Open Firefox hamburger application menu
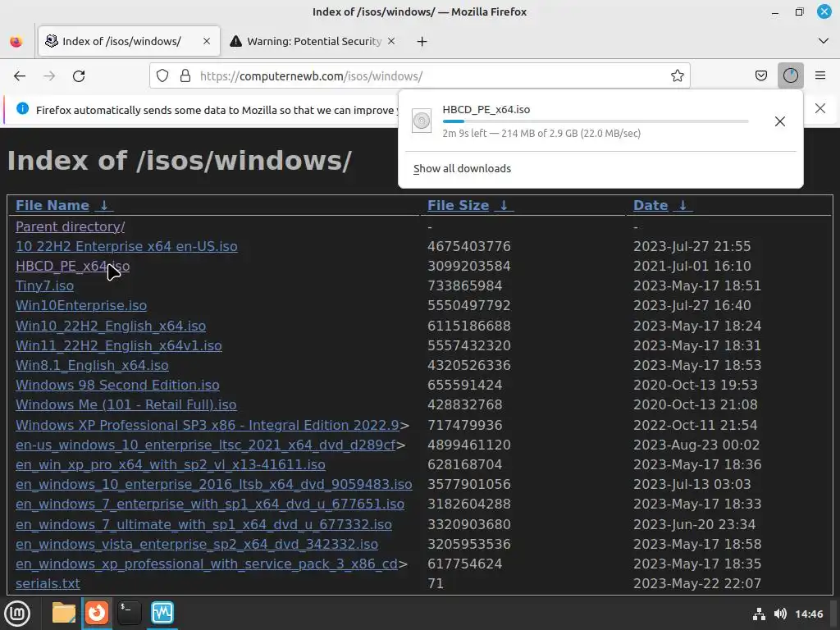840x630 pixels. pyautogui.click(x=820, y=76)
